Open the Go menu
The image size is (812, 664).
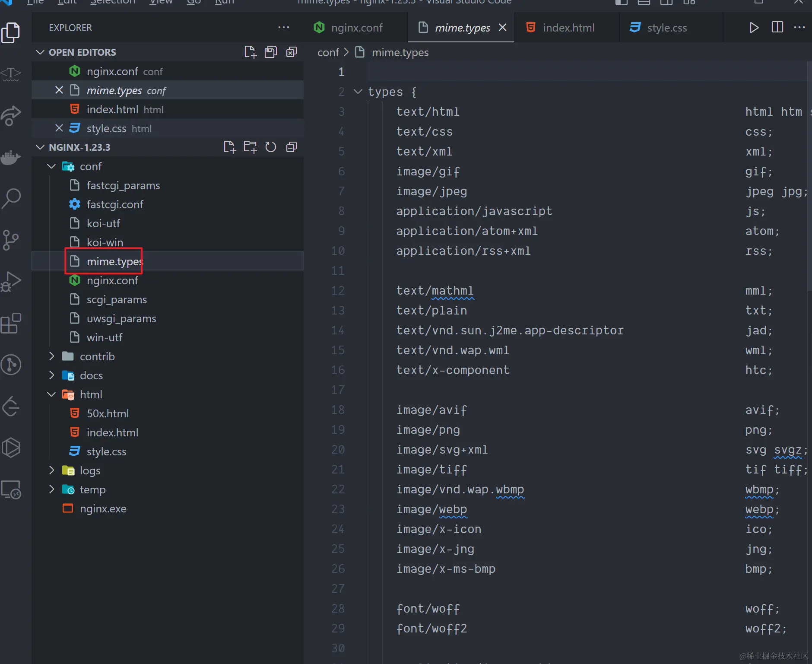194,2
